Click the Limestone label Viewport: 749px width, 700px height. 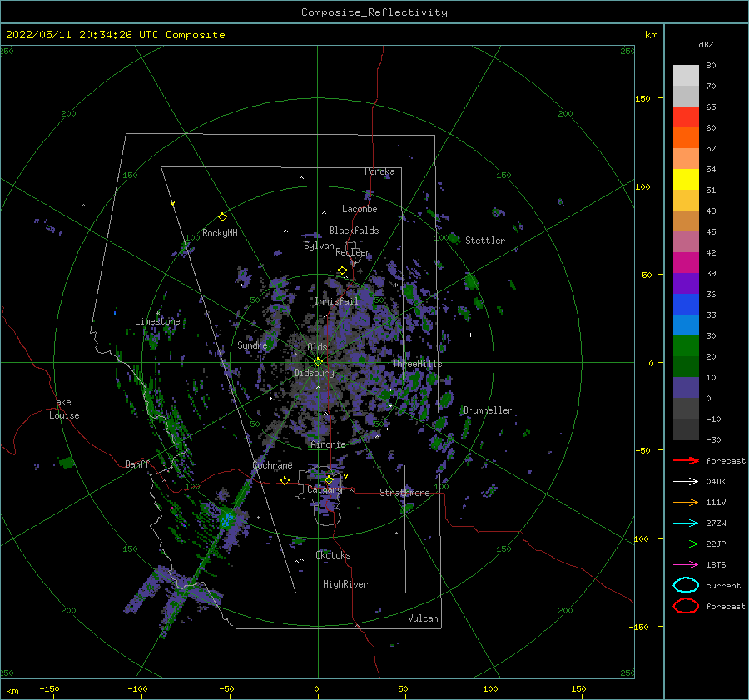pyautogui.click(x=157, y=321)
